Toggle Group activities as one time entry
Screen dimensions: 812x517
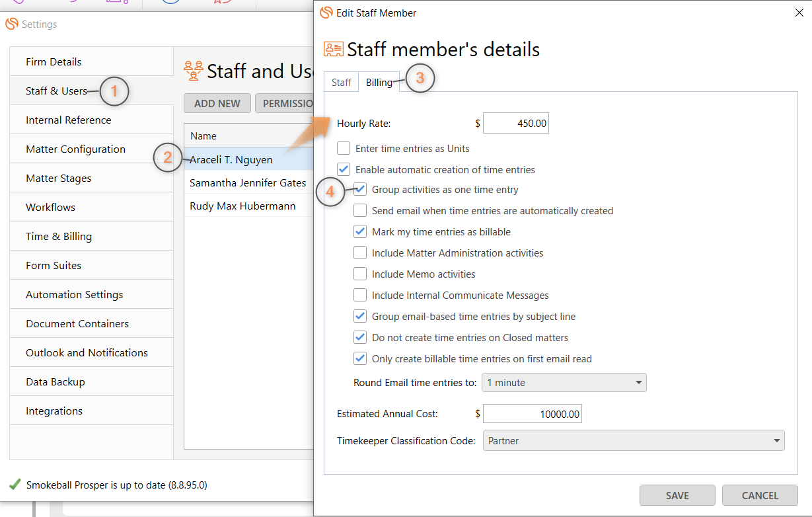360,190
